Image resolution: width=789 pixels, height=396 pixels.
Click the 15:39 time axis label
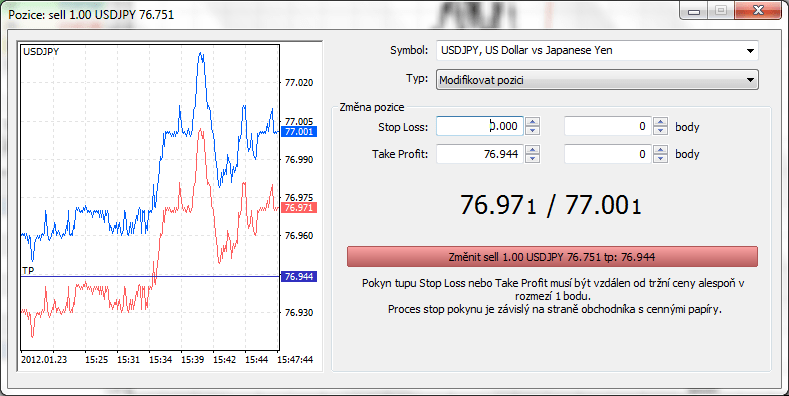192,360
